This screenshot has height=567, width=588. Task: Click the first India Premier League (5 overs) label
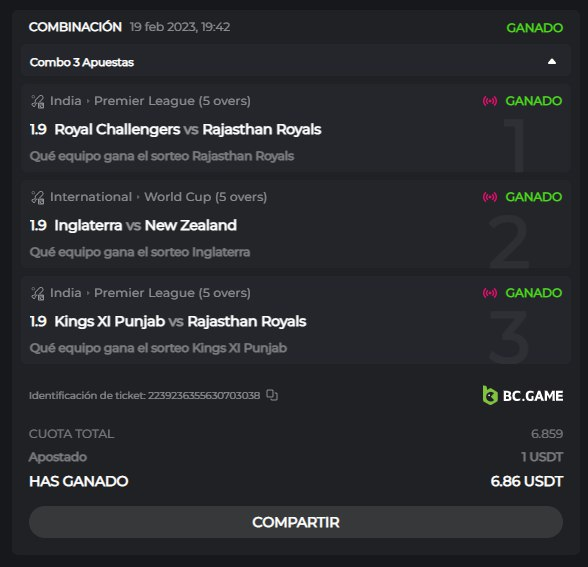pyautogui.click(x=150, y=101)
